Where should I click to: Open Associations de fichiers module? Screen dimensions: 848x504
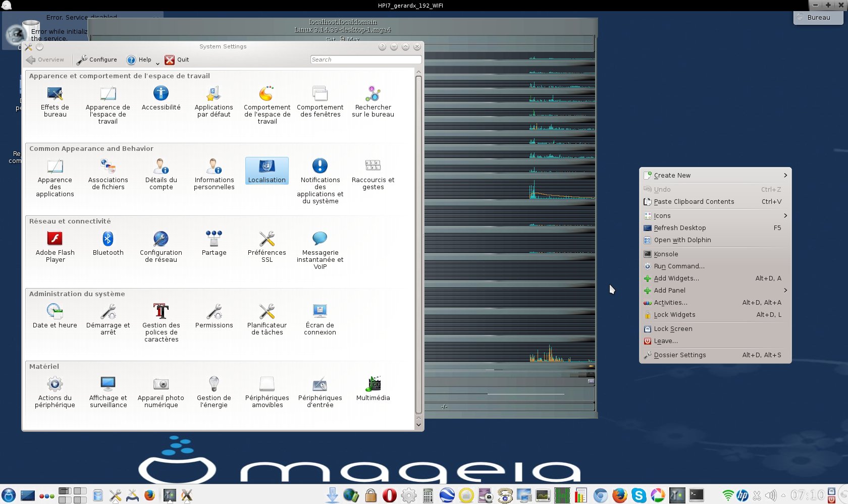click(x=108, y=175)
